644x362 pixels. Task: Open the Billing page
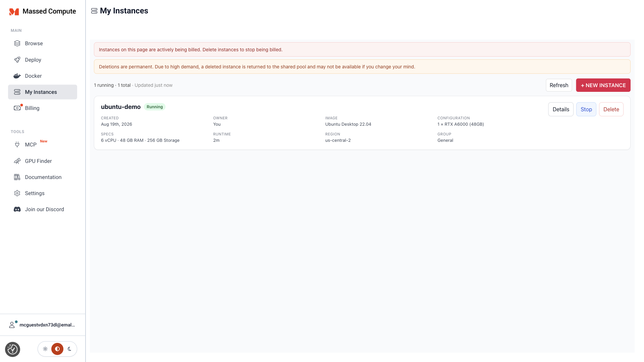pyautogui.click(x=43, y=108)
